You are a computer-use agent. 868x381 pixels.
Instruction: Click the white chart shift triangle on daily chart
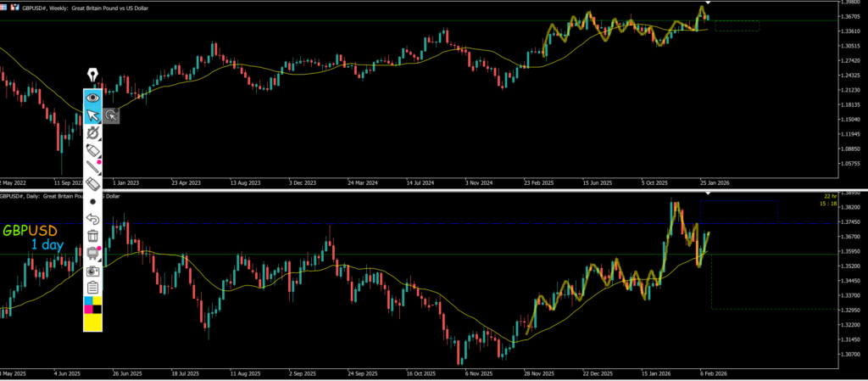click(x=700, y=194)
